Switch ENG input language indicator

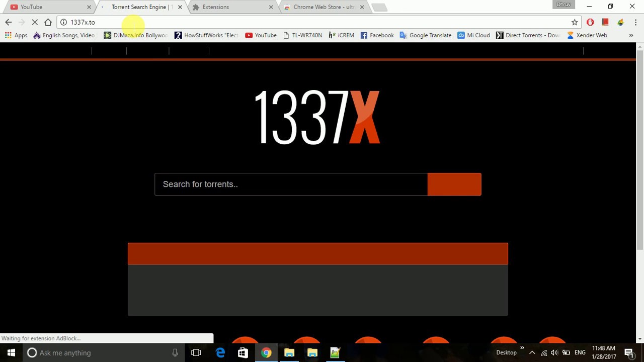point(580,352)
